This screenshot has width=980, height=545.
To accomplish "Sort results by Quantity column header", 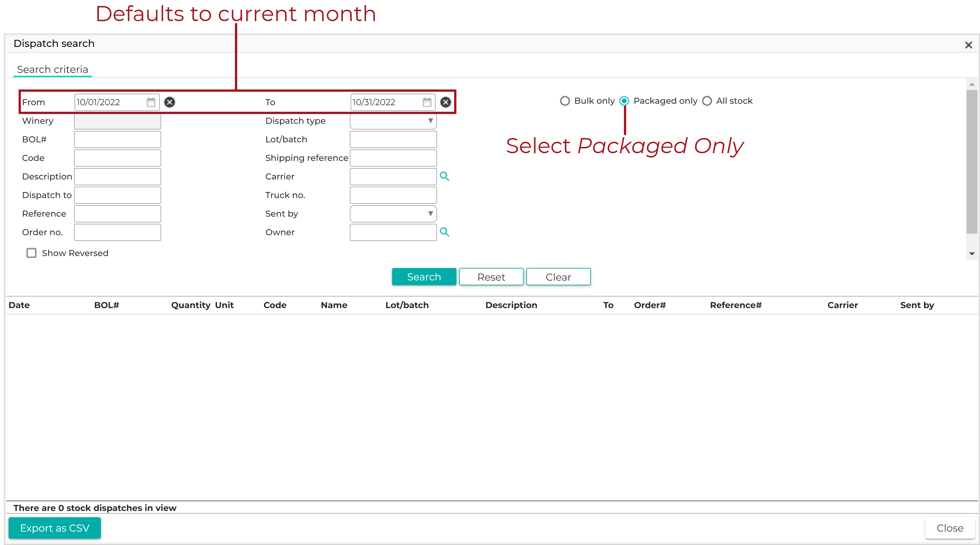I will (x=191, y=305).
